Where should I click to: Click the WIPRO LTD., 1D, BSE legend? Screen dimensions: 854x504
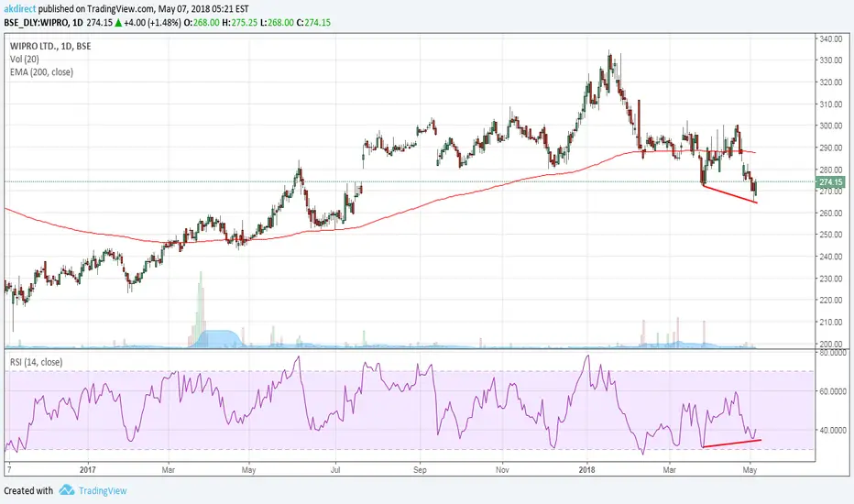point(50,47)
